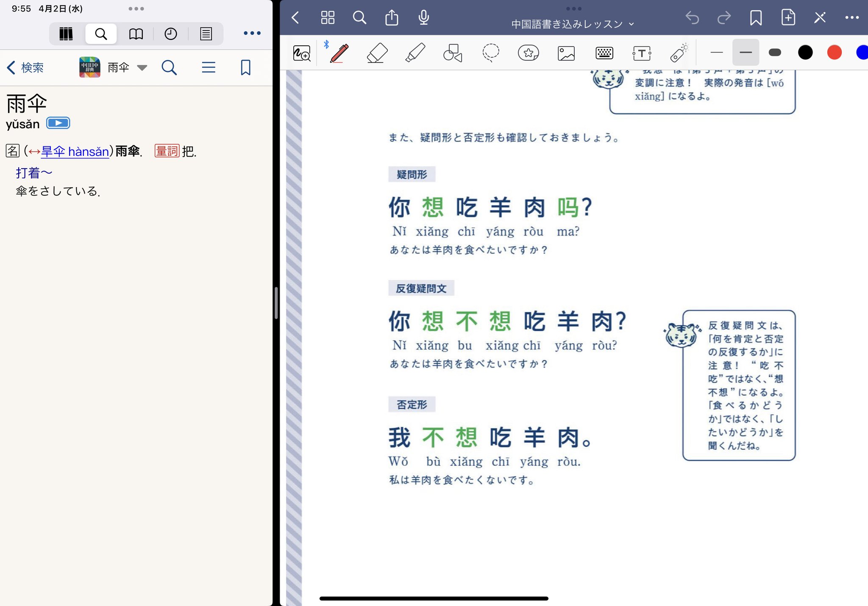Select the red pen tool
Screen dimensions: 868x606
339,53
